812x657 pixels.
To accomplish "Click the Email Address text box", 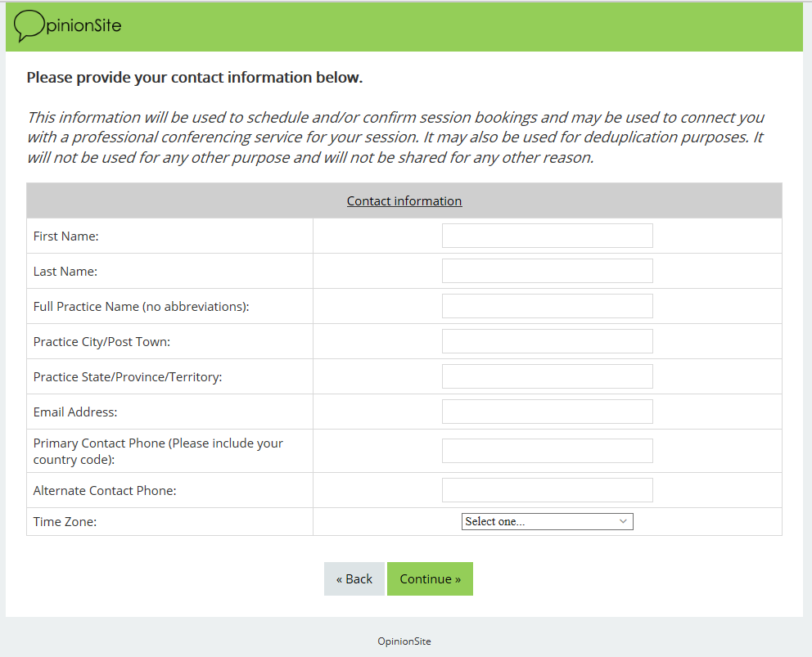I will [547, 412].
